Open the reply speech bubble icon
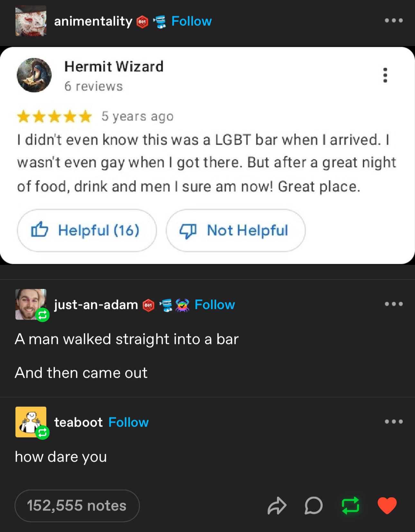The width and height of the screenshot is (415, 532). (x=313, y=506)
